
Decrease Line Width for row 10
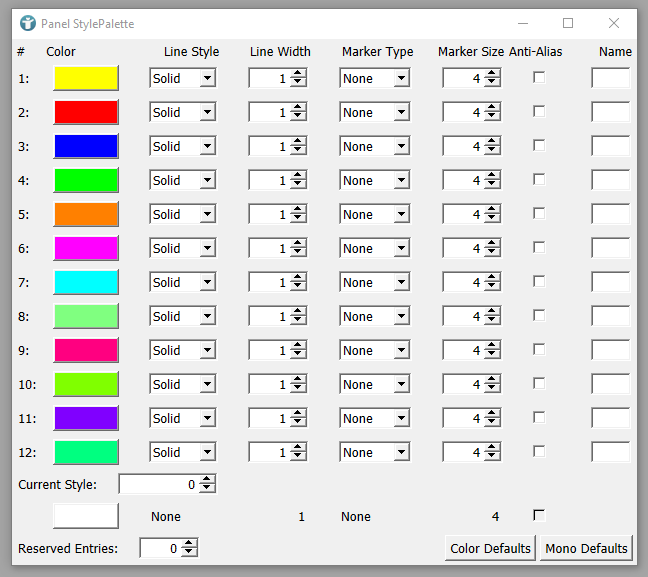coord(299,389)
